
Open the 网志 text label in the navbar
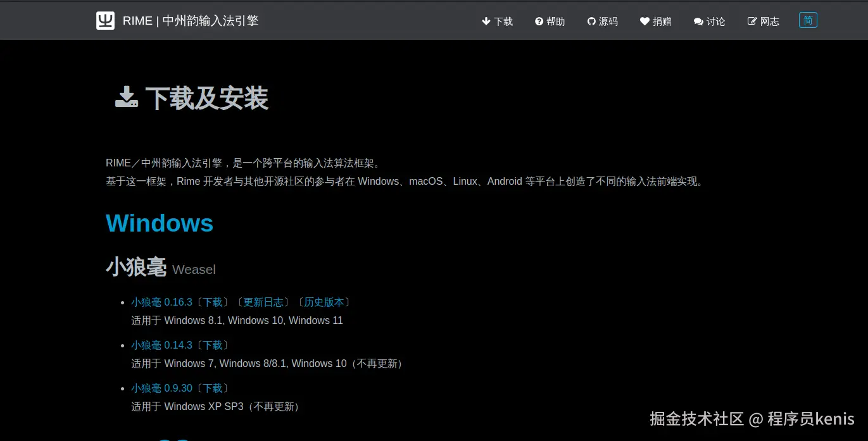tap(770, 22)
